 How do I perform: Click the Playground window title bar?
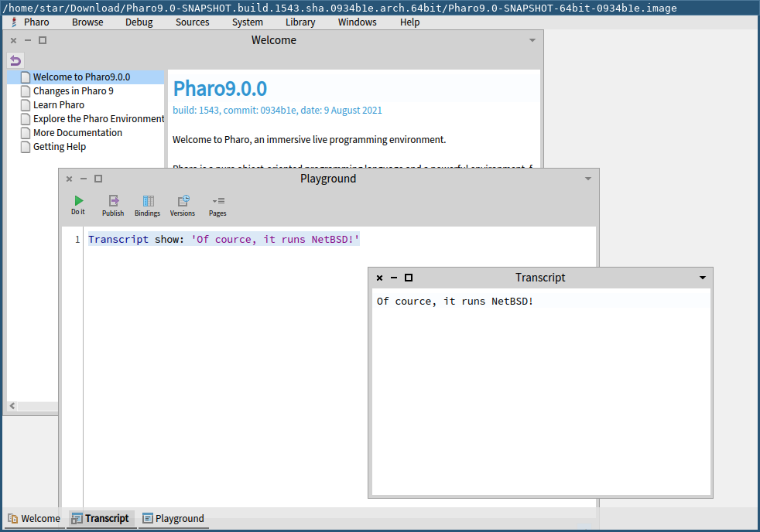coord(328,179)
